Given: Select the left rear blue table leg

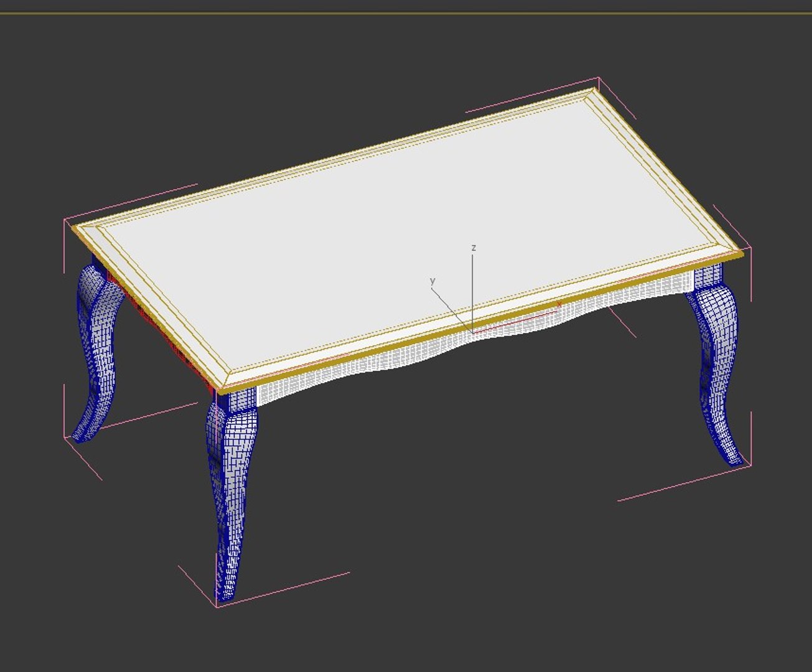Looking at the screenshot, I should click(x=97, y=348).
